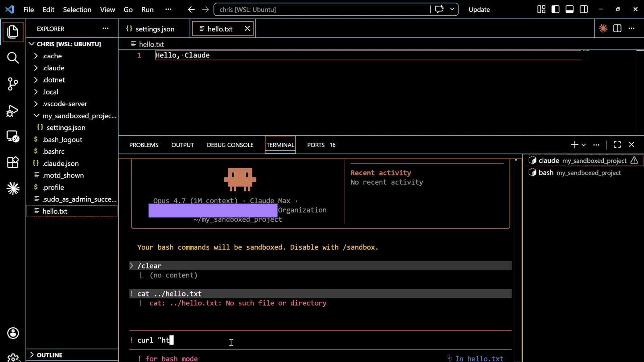Split the editor to the right
This screenshot has width=644, height=362.
point(617,29)
